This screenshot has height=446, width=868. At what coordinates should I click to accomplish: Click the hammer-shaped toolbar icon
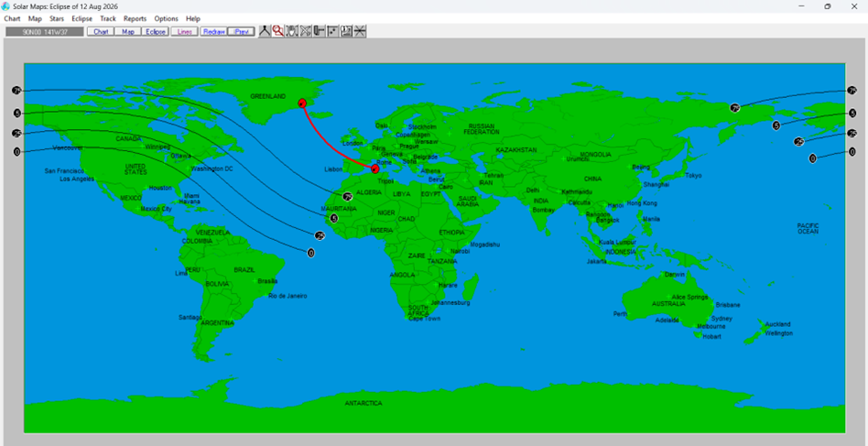(320, 31)
